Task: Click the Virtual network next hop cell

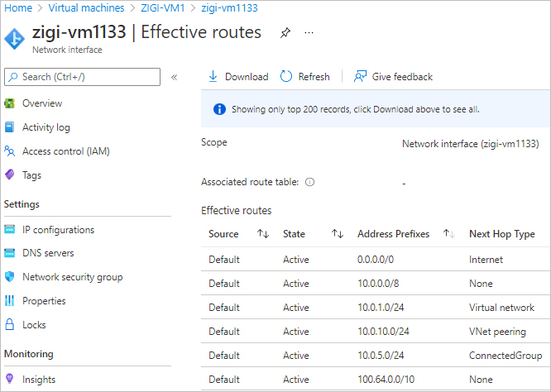Action: [502, 308]
